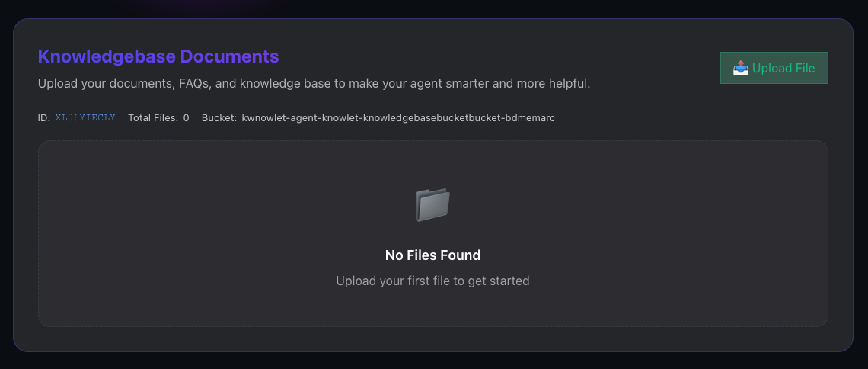The width and height of the screenshot is (868, 369).
Task: Click the Upload File button
Action: (774, 68)
